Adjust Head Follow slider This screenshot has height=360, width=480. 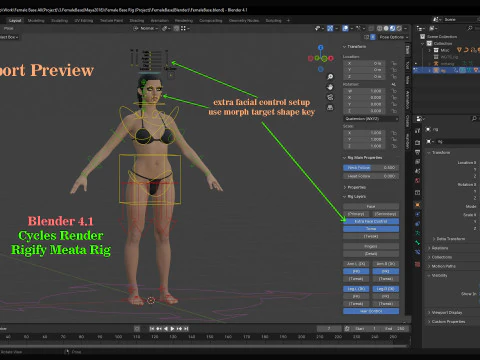pyautogui.click(x=371, y=176)
